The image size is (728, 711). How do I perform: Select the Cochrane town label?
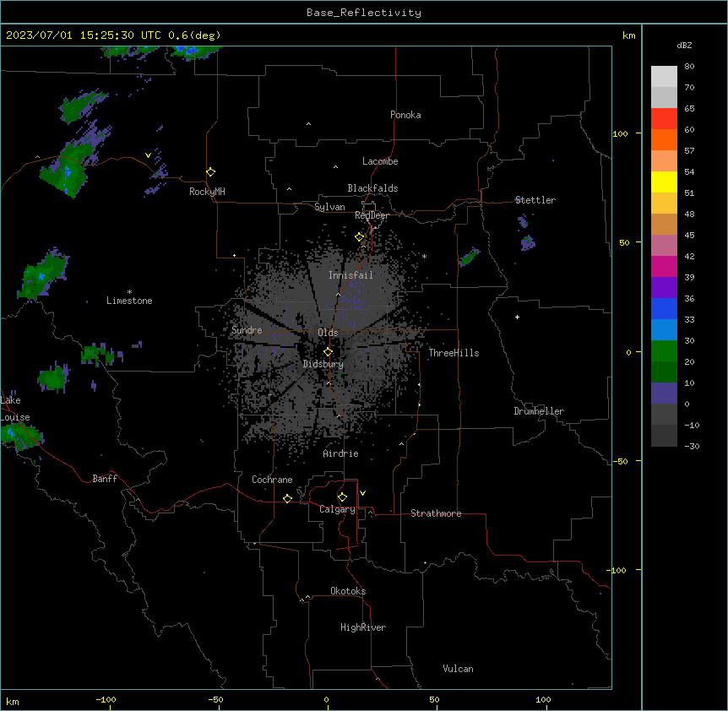272,480
